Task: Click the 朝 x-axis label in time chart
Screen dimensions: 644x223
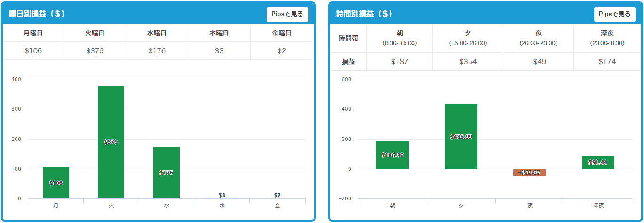Action: (x=392, y=206)
